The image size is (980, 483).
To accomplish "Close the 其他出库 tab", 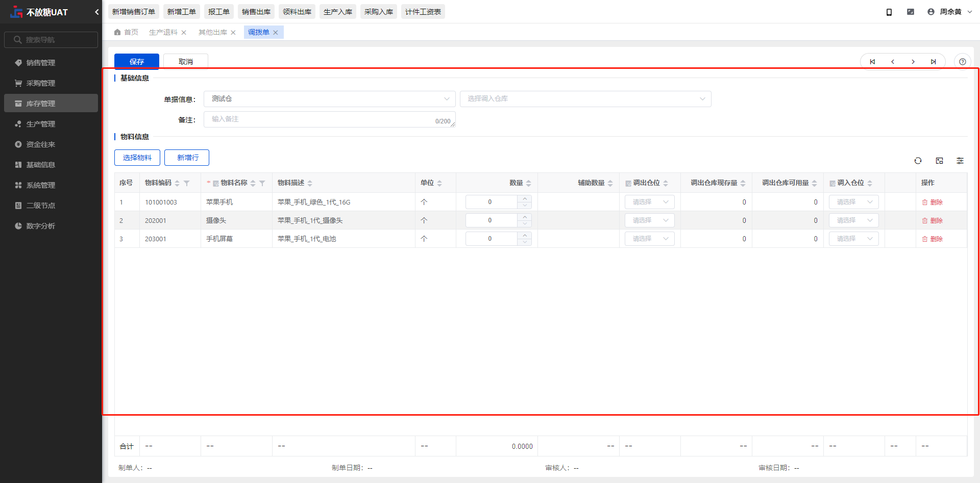I will [233, 33].
